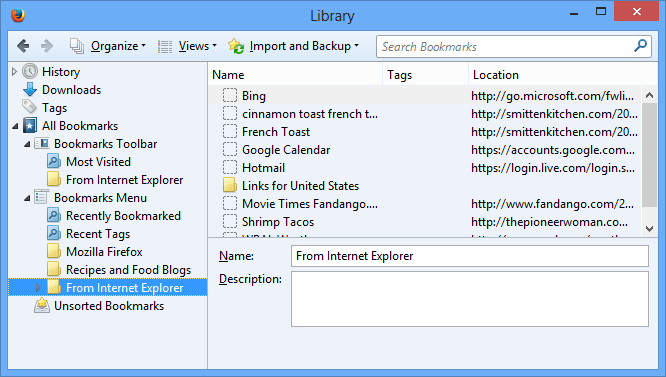Screen dimensions: 666x377
Task: Click the back arrow in the toolbar
Action: [23, 46]
